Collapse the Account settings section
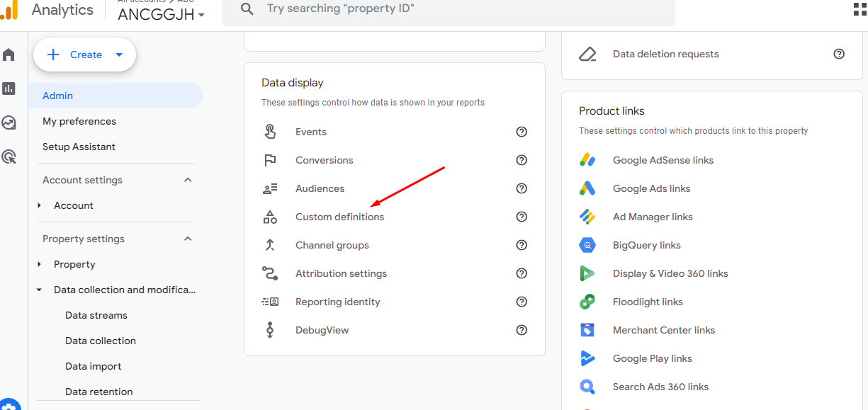 188,180
